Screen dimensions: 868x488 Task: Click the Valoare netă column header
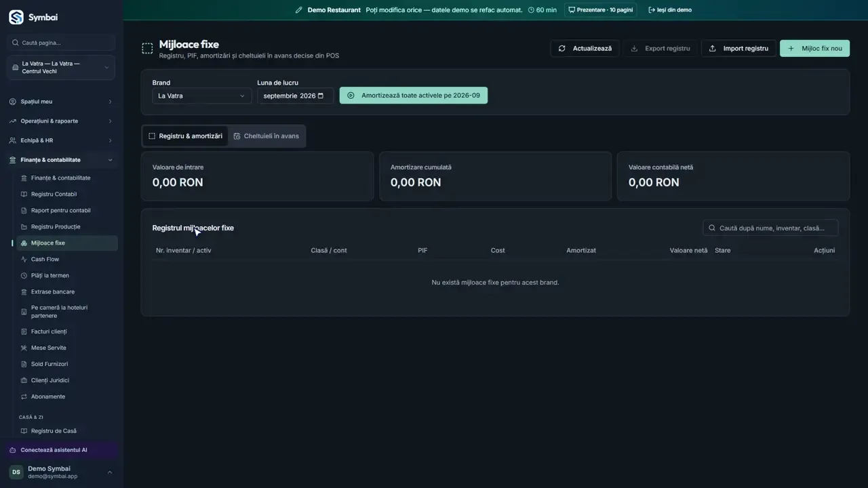pyautogui.click(x=688, y=250)
